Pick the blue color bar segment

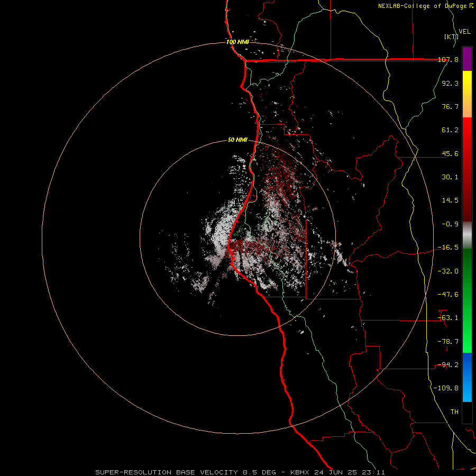point(467,377)
